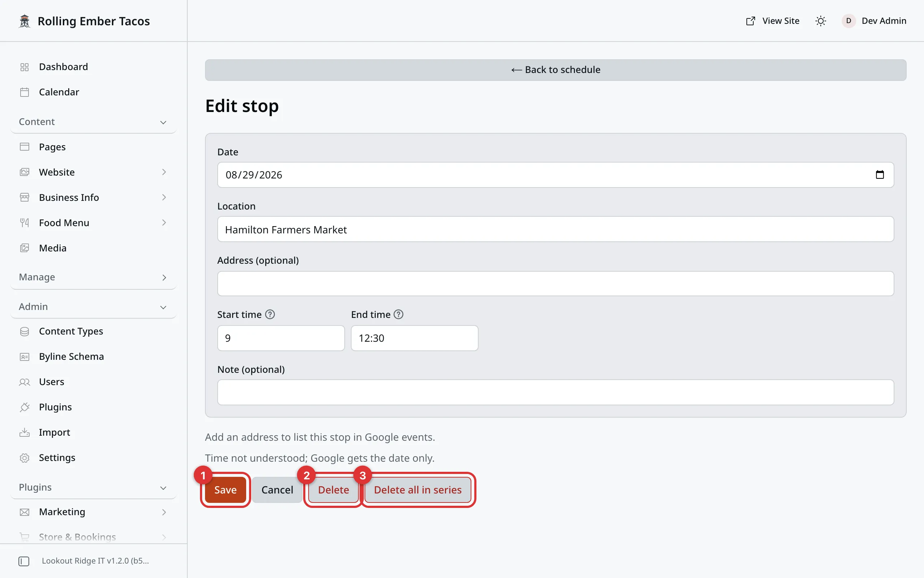
Task: Collapse the Plugins section header
Action: (x=93, y=487)
